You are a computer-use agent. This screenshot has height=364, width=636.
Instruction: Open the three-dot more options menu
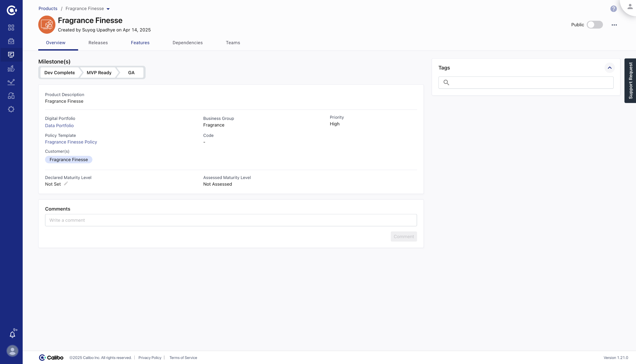[614, 25]
